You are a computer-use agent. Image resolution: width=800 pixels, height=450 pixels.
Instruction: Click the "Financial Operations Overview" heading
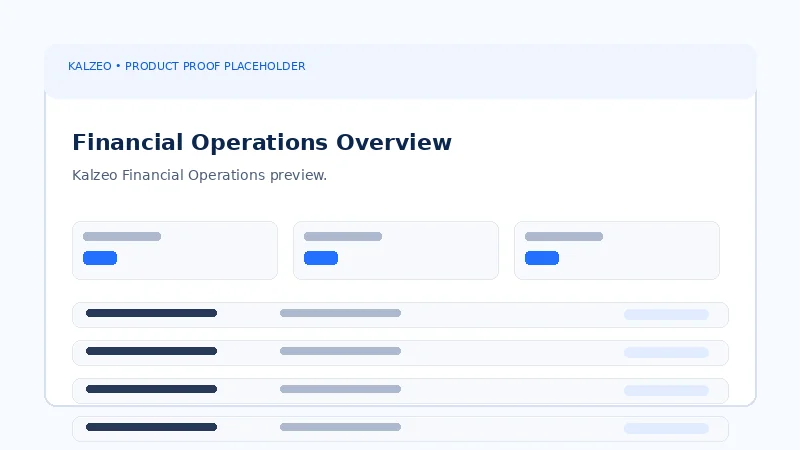click(262, 142)
